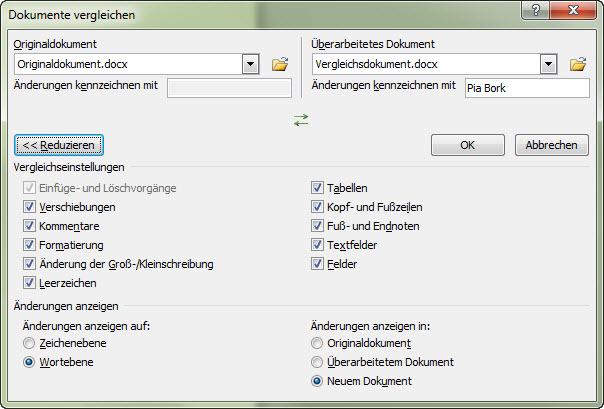This screenshot has width=604, height=409.
Task: Expand Überarbeitetes Dokument dropdown list
Action: 548,65
